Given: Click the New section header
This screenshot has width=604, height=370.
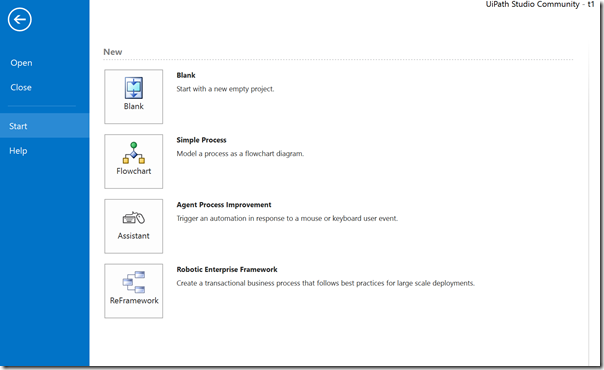Looking at the screenshot, I should coord(112,52).
